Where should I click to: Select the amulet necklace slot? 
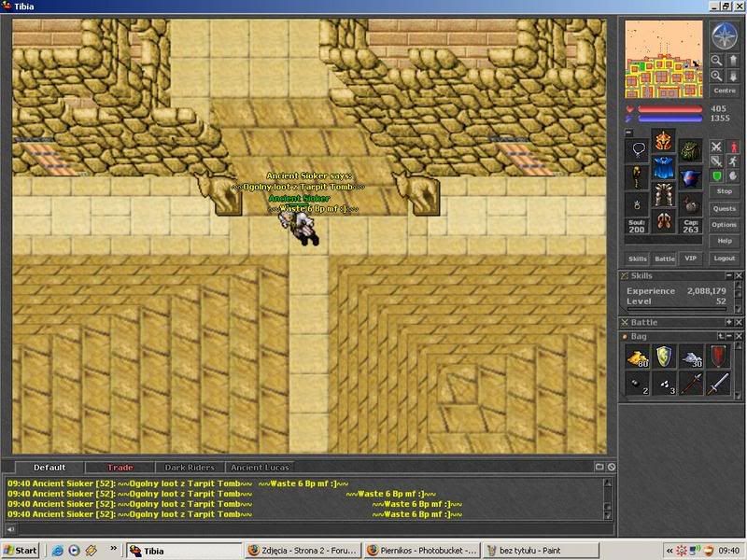coord(637,151)
